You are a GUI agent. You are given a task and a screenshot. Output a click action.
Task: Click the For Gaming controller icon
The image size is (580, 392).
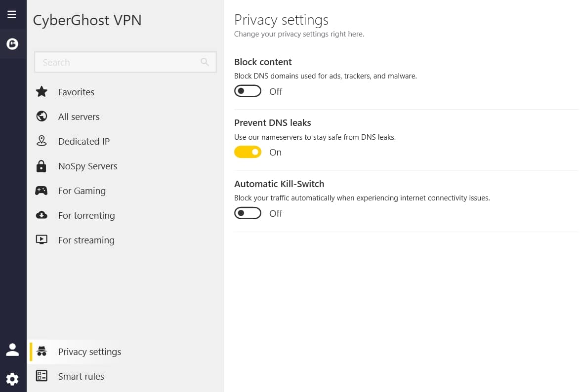tap(41, 191)
